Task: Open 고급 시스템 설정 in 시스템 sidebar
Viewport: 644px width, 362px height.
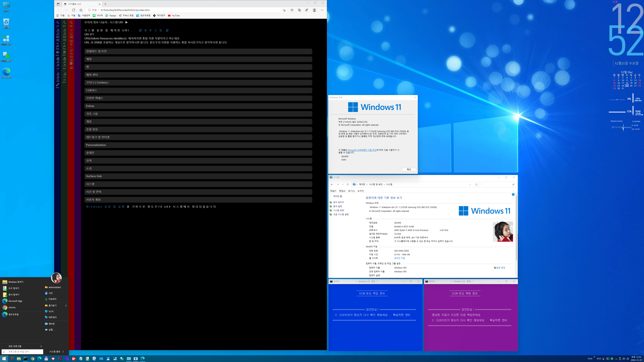Action: pyautogui.click(x=341, y=214)
